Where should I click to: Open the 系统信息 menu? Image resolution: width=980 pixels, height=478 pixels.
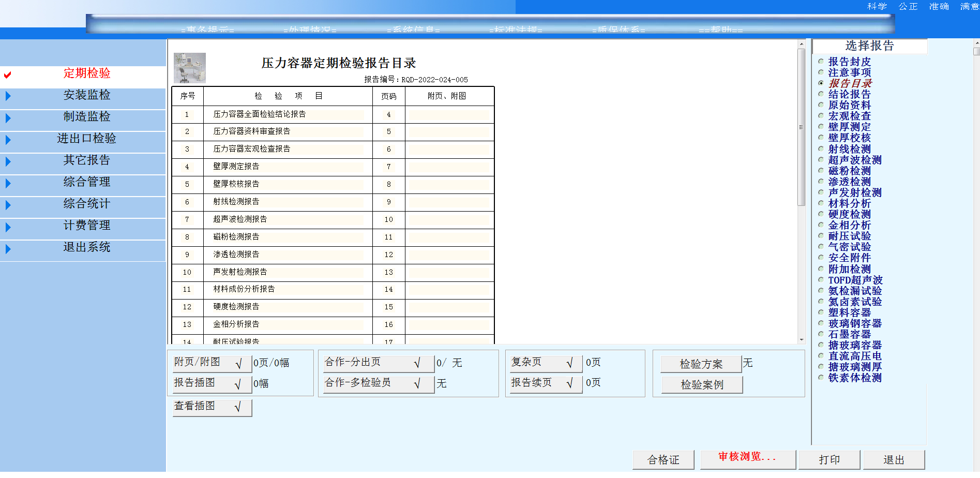[414, 30]
